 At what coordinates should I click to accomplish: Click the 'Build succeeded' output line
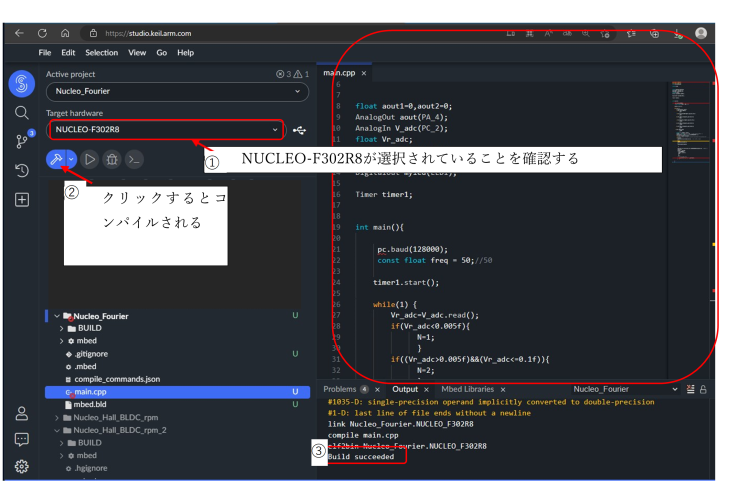click(361, 457)
